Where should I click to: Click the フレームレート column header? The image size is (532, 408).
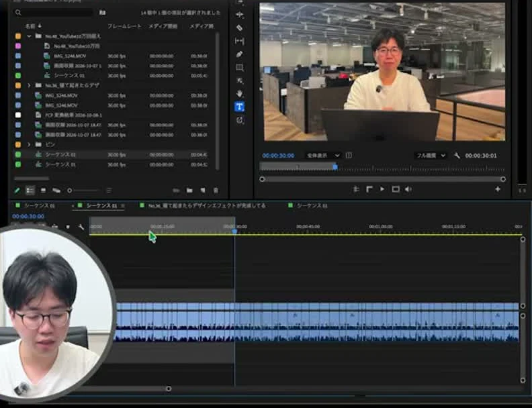pyautogui.click(x=124, y=26)
